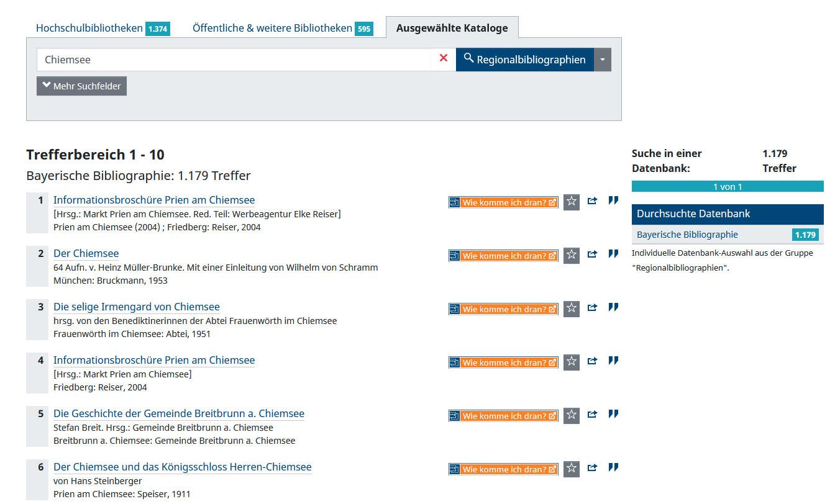Clear the search field with the red X
This screenshot has height=504, width=835.
point(443,59)
